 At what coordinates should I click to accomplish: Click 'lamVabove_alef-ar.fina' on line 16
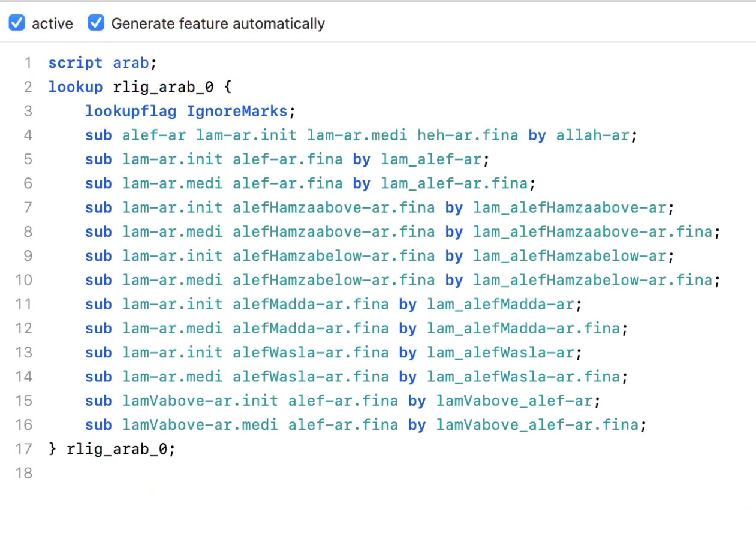pos(537,425)
